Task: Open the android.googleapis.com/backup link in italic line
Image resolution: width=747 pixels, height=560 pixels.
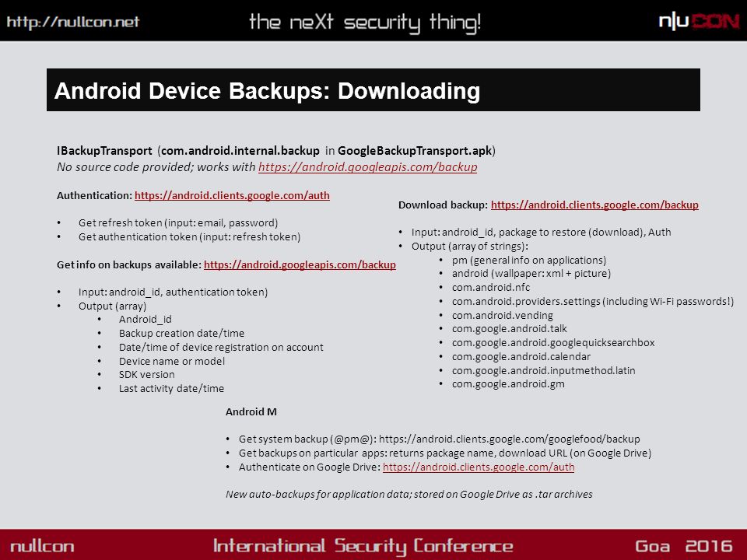Action: (367, 167)
